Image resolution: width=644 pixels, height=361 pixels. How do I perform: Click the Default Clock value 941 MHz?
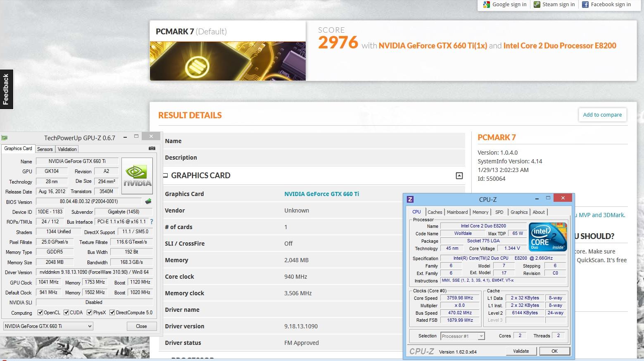[x=49, y=292]
